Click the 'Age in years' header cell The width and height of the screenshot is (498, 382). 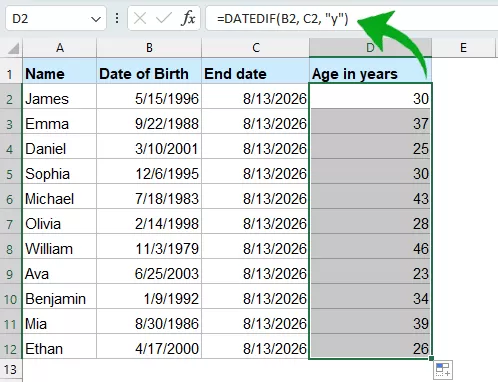[370, 71]
